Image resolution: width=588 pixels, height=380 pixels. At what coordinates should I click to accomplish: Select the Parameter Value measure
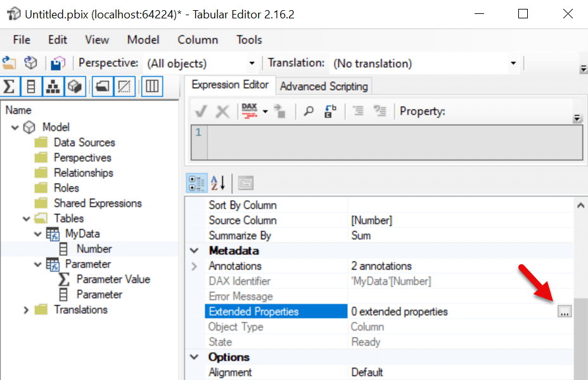(113, 279)
